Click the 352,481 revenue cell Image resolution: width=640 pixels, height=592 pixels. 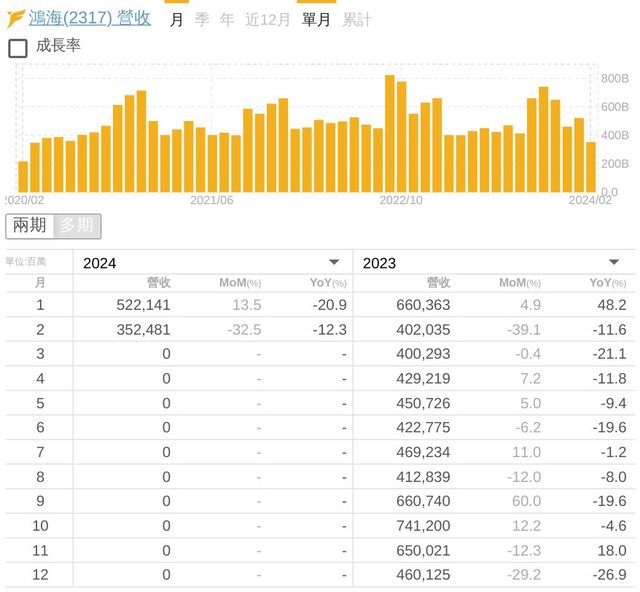(143, 330)
